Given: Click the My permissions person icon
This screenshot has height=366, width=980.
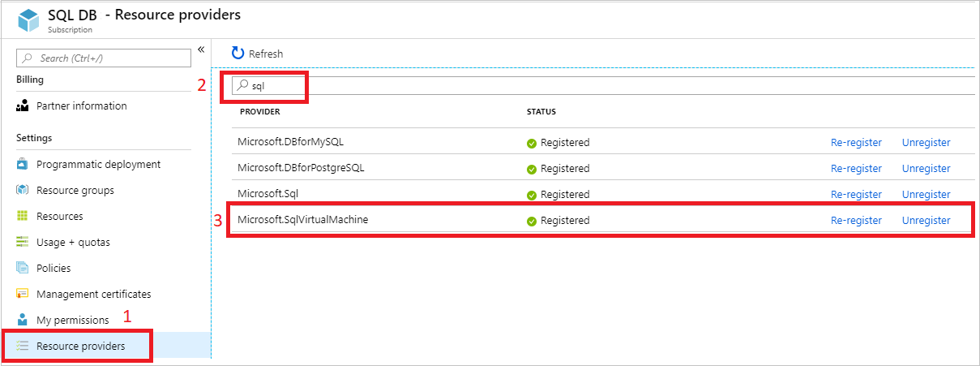Looking at the screenshot, I should point(23,320).
